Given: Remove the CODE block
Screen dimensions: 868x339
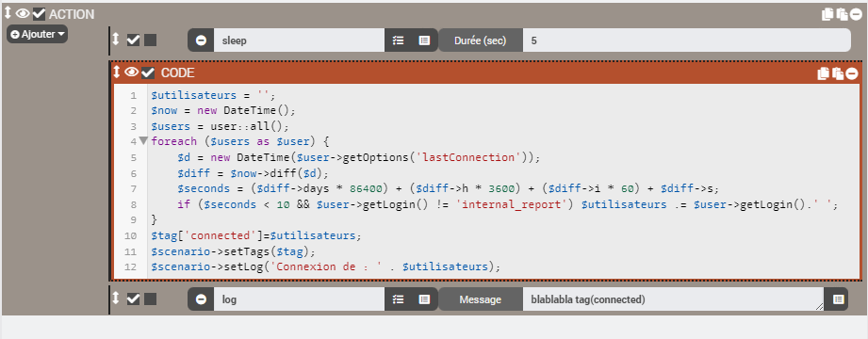Looking at the screenshot, I should pyautogui.click(x=852, y=73).
